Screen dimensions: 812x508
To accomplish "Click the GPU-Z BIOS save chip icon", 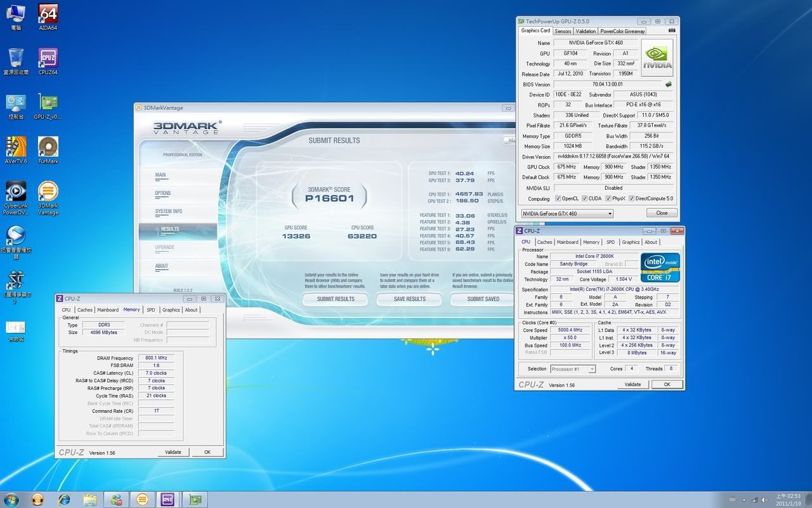I will pyautogui.click(x=668, y=84).
